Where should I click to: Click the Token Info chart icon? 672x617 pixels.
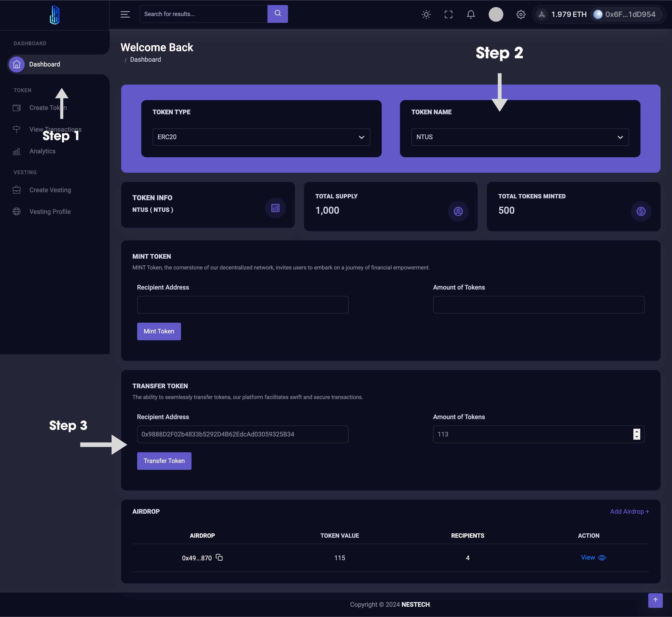pyautogui.click(x=275, y=208)
